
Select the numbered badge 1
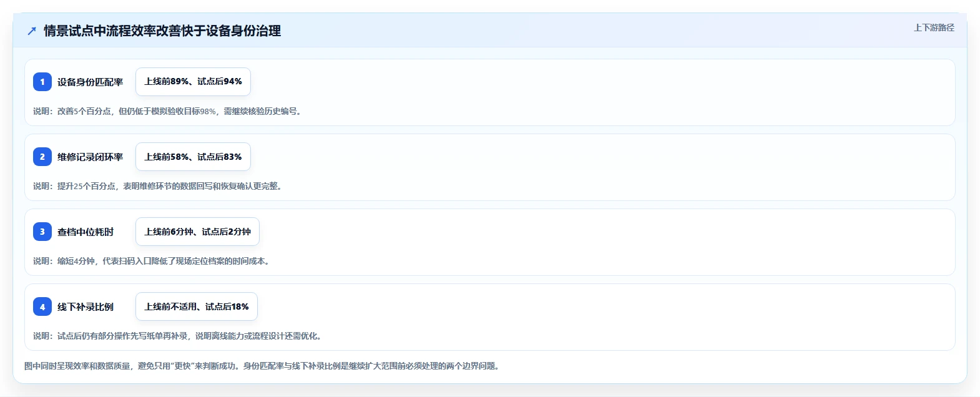(x=42, y=82)
